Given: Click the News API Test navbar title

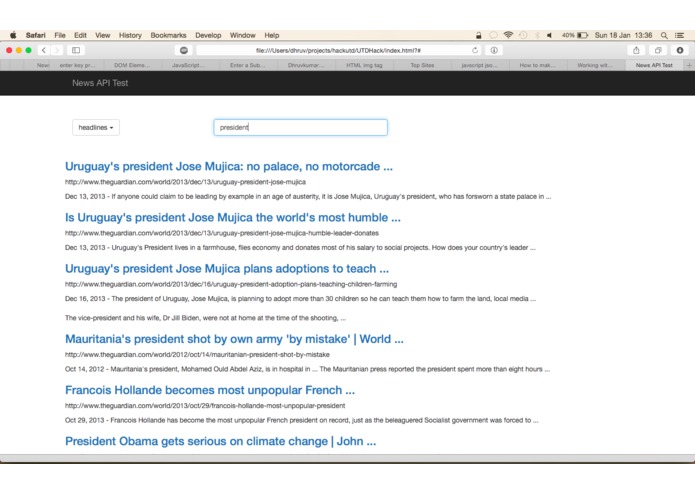Looking at the screenshot, I should click(100, 83).
